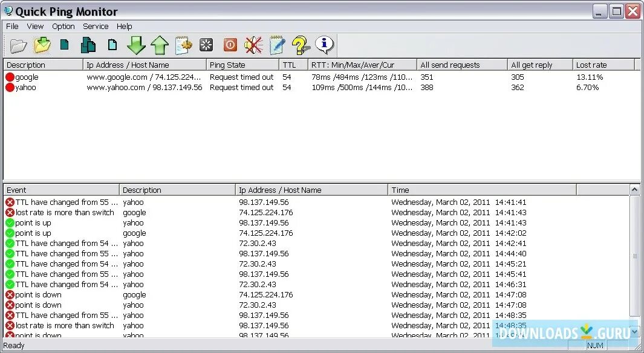Screen dimensions: 644x353
Task: Select the lost rate event at 14:48:35
Action: 316,326
